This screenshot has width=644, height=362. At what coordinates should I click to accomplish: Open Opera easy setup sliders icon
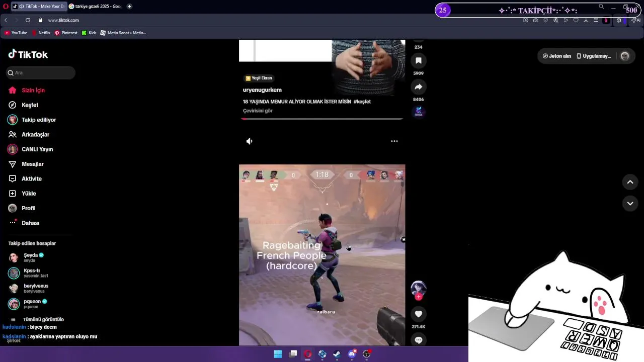596,20
